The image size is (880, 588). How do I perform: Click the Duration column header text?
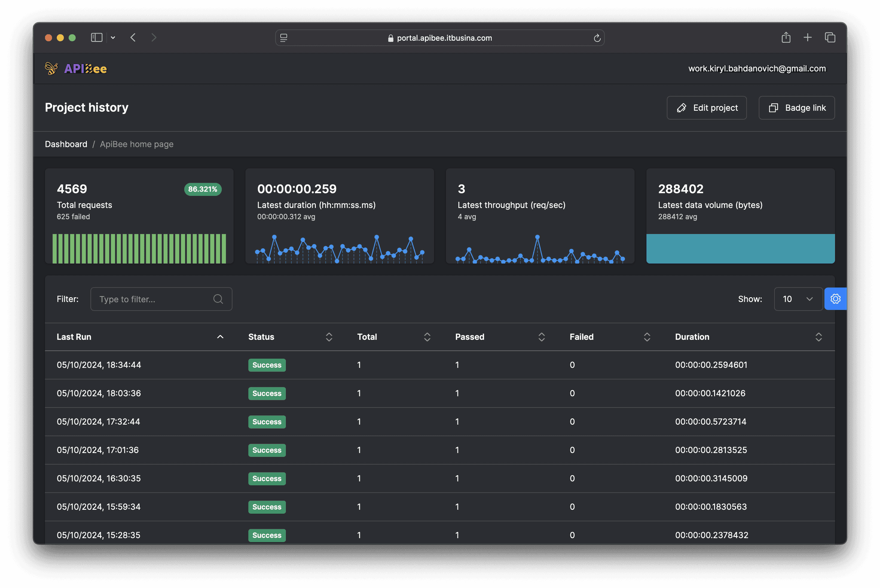click(692, 337)
